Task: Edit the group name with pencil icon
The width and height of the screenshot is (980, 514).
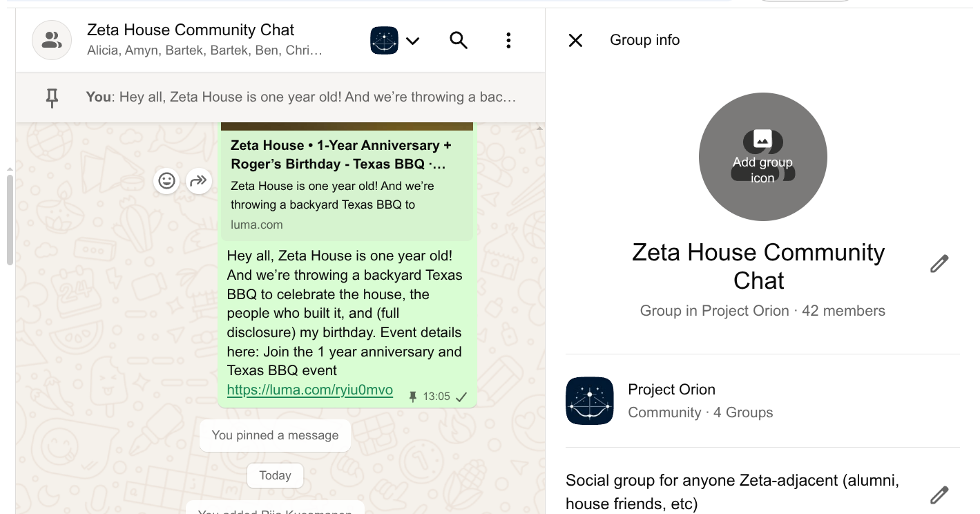Action: pyautogui.click(x=939, y=264)
